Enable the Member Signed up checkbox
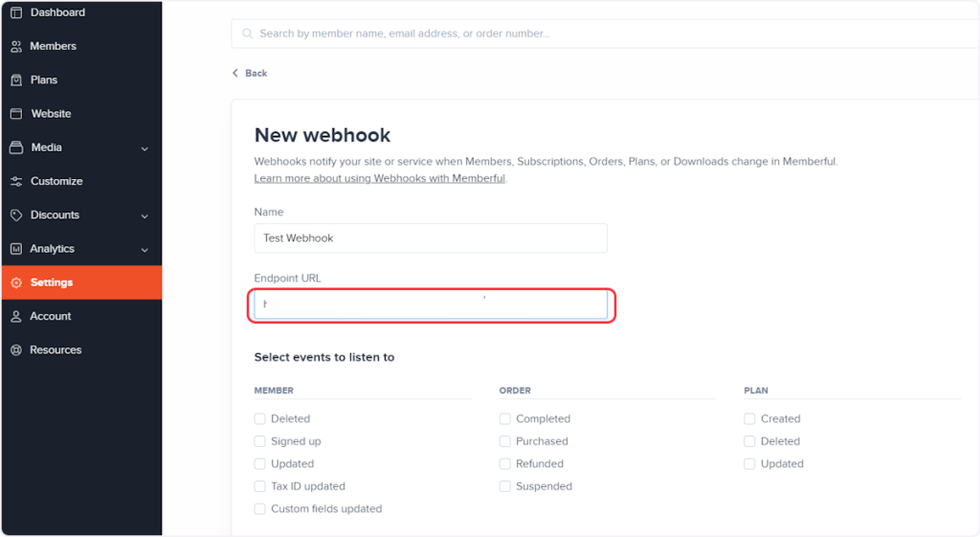This screenshot has width=980, height=537. click(260, 441)
